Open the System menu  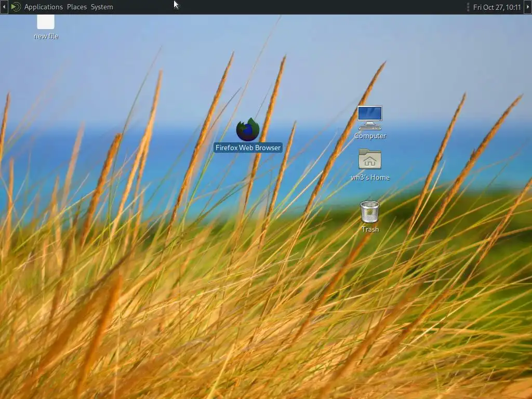click(x=102, y=7)
